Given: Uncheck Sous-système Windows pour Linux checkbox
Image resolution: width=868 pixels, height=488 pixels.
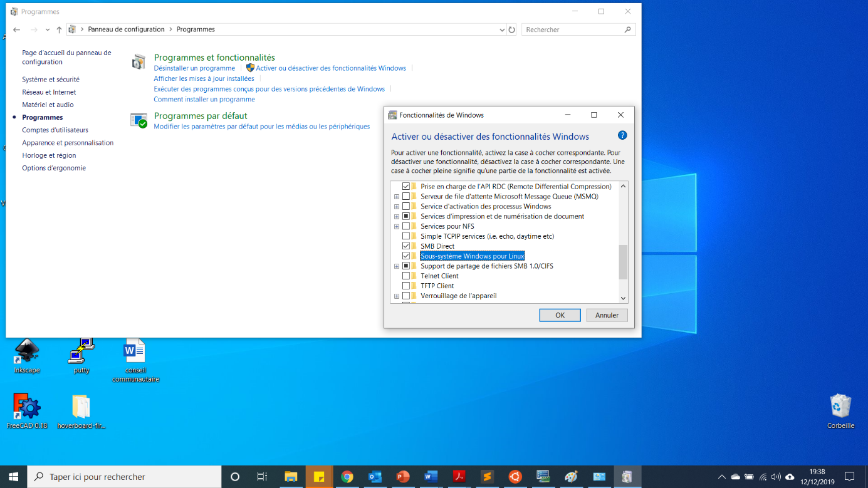Looking at the screenshot, I should (x=406, y=256).
